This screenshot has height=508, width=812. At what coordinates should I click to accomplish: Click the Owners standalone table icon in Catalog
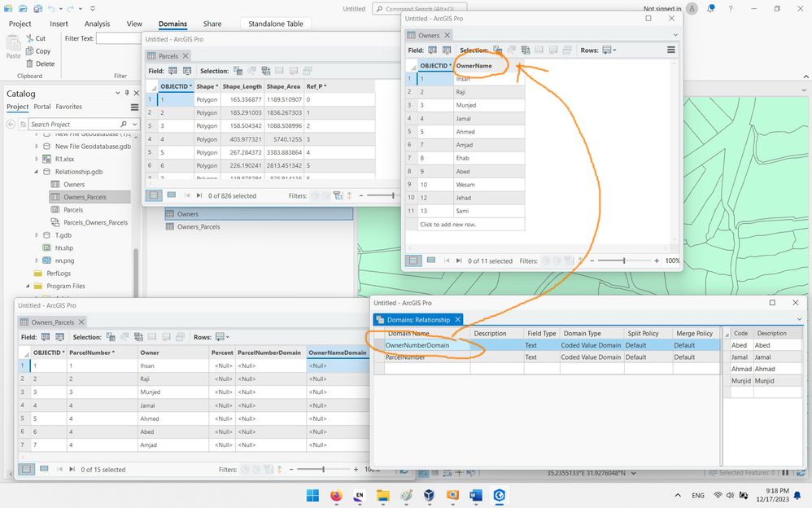[x=55, y=185]
